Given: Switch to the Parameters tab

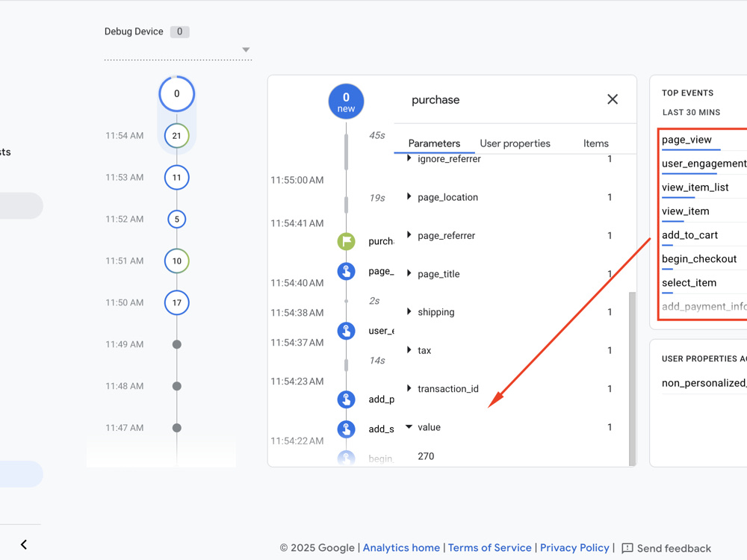Looking at the screenshot, I should (x=434, y=143).
